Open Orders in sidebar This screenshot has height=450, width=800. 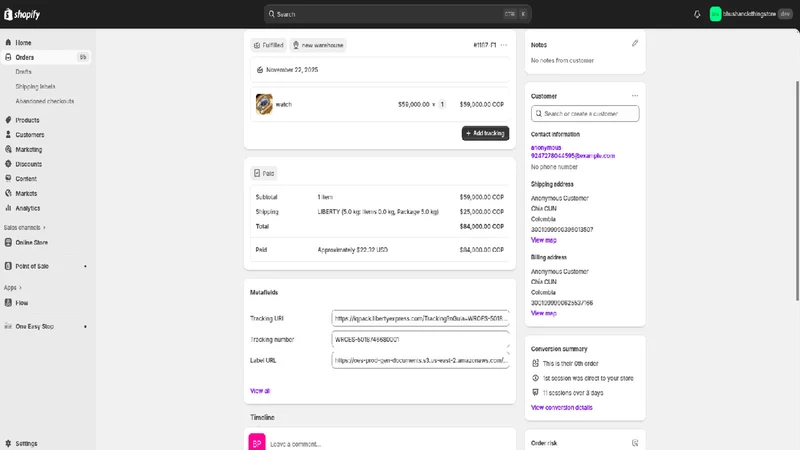(x=24, y=57)
